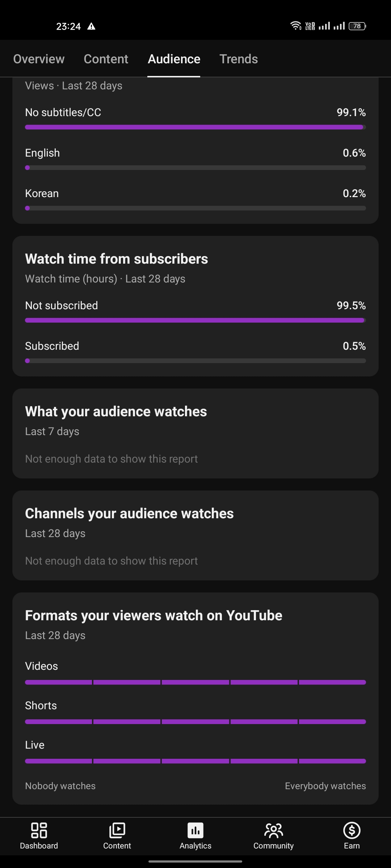Screen dimensions: 391x868
Task: Tap the warning triangle status icon
Action: pos(91,26)
